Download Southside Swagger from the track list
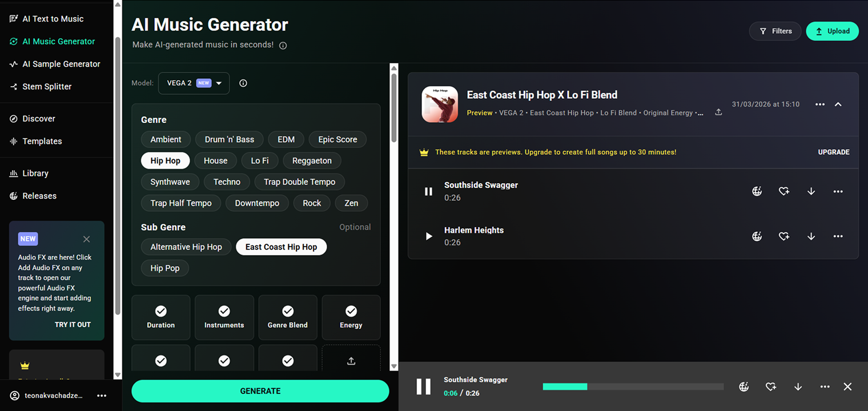This screenshot has width=868, height=411. (811, 192)
